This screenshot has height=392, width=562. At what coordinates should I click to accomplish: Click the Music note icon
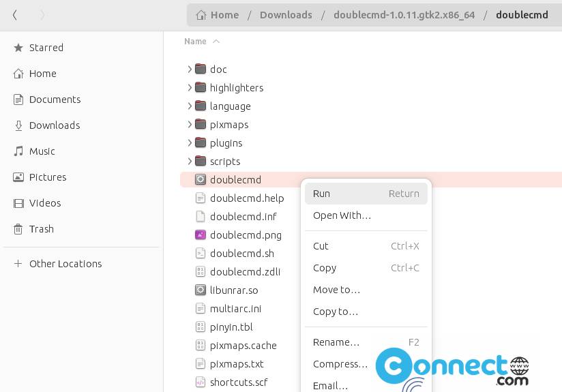click(18, 151)
